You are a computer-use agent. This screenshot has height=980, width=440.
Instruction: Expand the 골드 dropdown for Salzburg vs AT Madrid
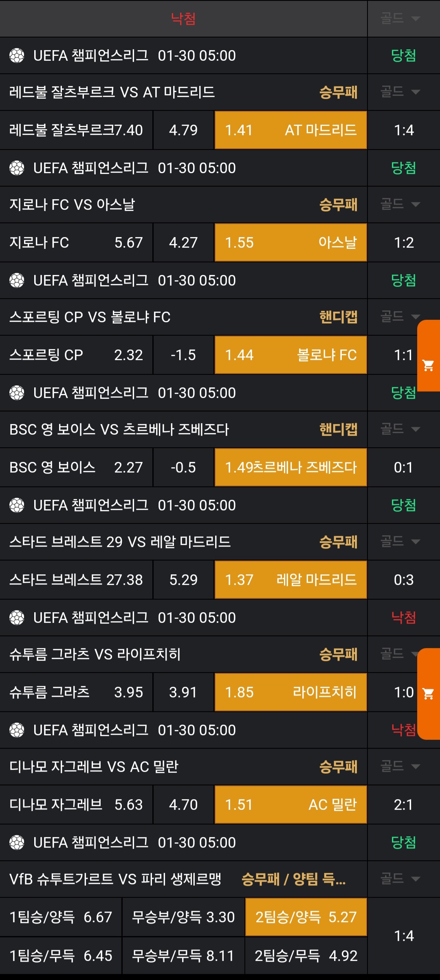(400, 92)
